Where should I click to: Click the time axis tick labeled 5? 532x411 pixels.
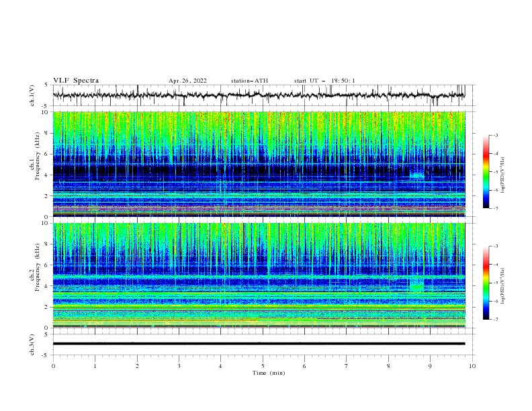point(263,366)
